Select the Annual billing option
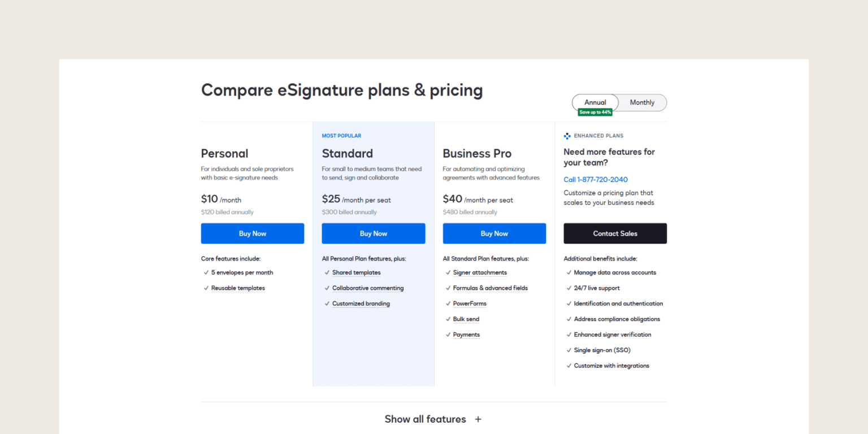 click(595, 102)
